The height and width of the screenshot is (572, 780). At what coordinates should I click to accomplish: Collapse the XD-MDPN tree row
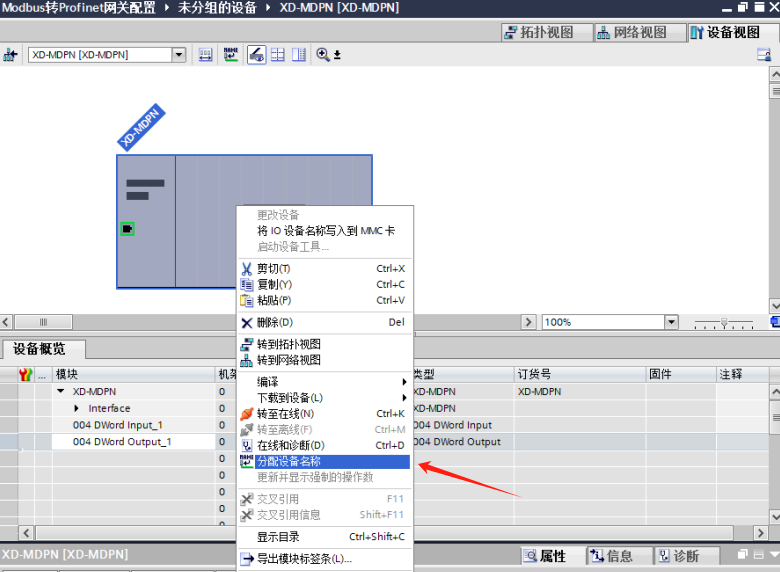pyautogui.click(x=61, y=391)
